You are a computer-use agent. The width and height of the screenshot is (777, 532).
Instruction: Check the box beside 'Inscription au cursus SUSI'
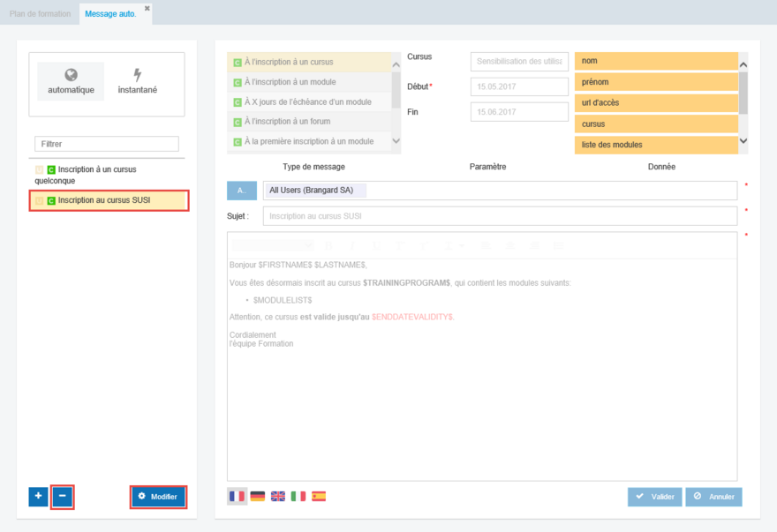click(x=37, y=200)
